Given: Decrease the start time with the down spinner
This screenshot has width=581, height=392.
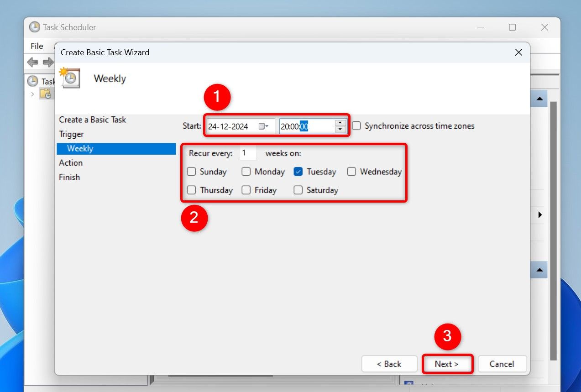Looking at the screenshot, I should tap(339, 130).
